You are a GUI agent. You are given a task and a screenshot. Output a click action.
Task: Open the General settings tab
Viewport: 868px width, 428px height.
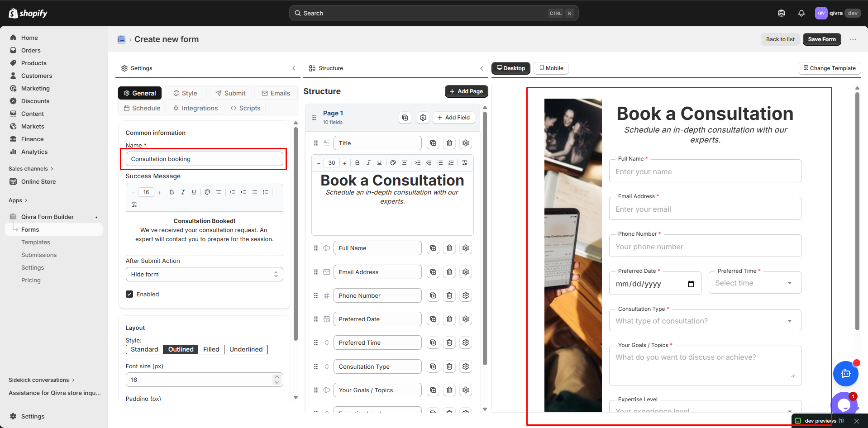(140, 93)
